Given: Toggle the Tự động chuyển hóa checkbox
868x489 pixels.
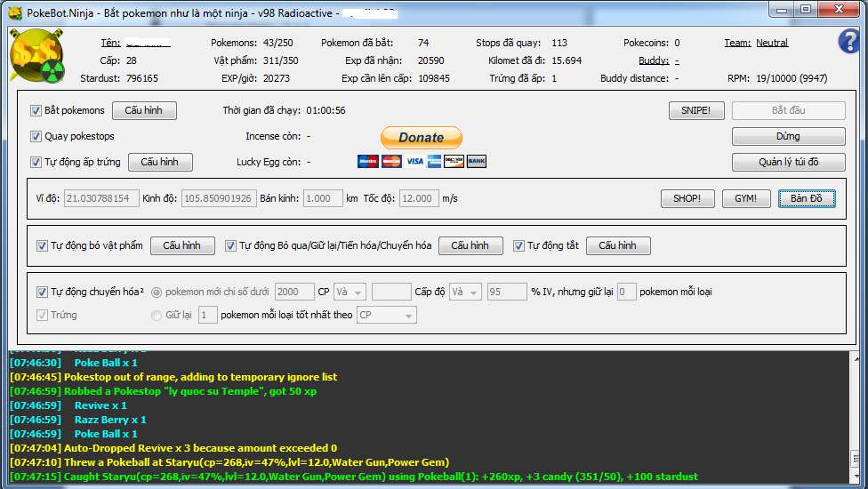Looking at the screenshot, I should pos(42,292).
